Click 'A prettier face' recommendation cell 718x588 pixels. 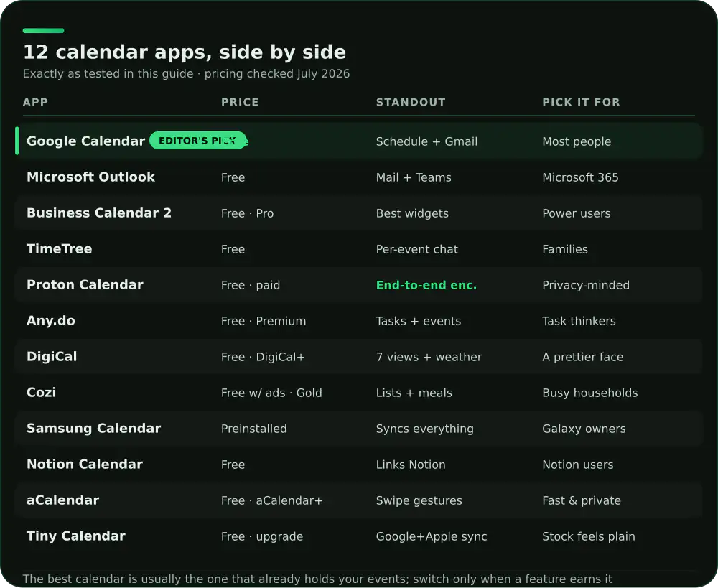pyautogui.click(x=583, y=358)
